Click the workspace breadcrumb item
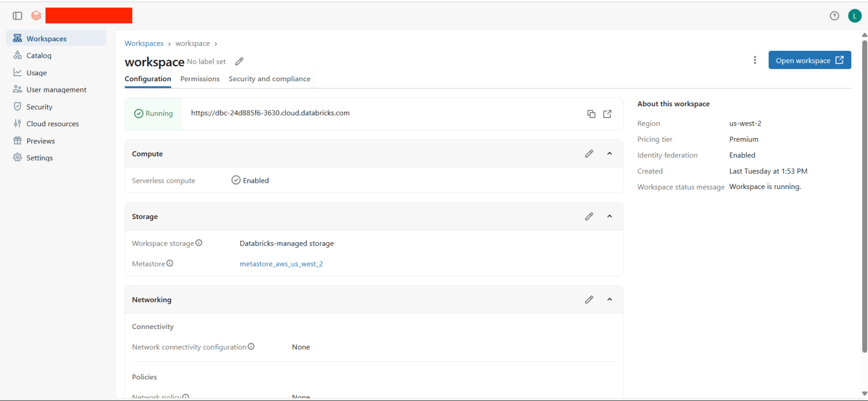868x401 pixels. [192, 43]
